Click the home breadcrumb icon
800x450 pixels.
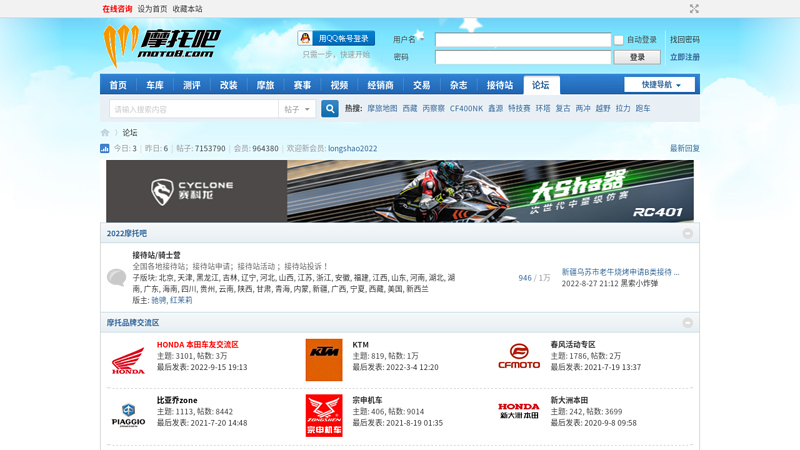point(105,133)
